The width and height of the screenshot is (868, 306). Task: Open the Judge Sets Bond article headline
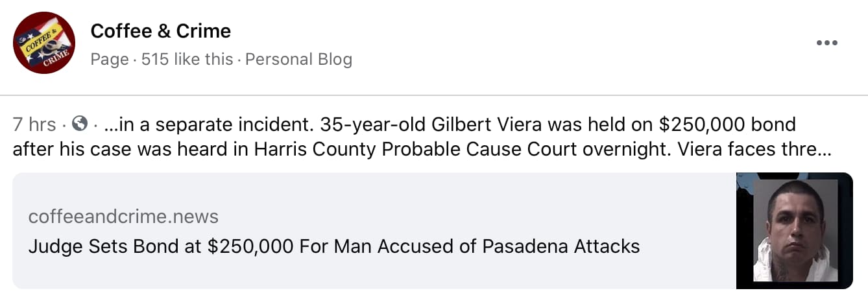(x=333, y=246)
